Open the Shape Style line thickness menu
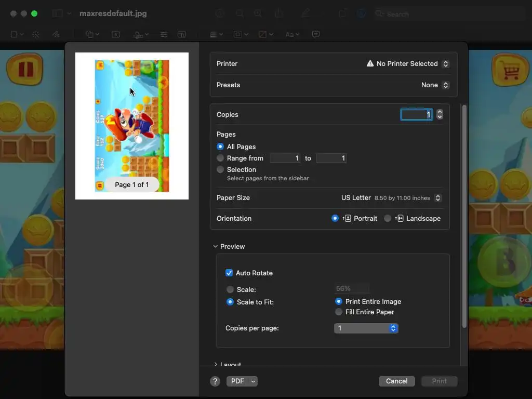Image resolution: width=532 pixels, height=399 pixels. coord(216,34)
